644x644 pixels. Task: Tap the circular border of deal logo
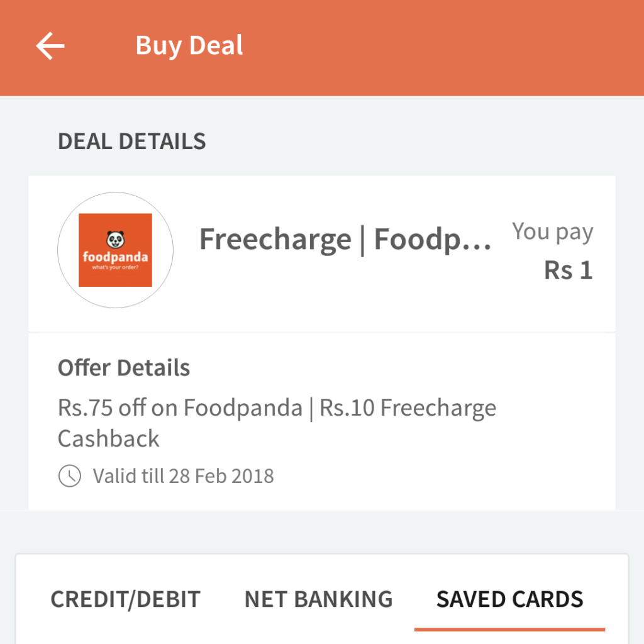coord(58,250)
